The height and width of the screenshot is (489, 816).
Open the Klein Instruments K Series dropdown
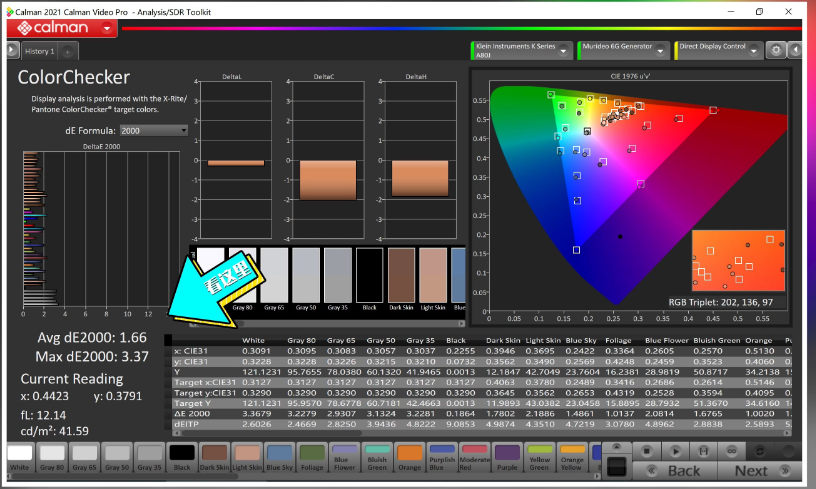564,49
